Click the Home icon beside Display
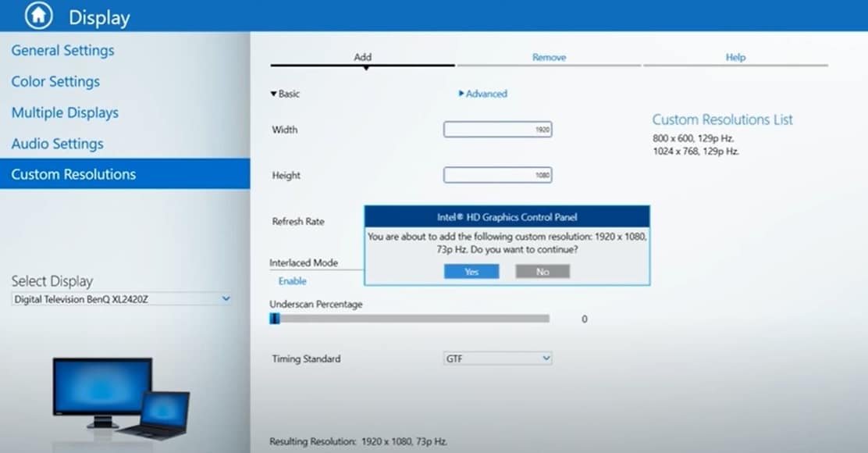Image resolution: width=868 pixels, height=453 pixels. pos(39,16)
